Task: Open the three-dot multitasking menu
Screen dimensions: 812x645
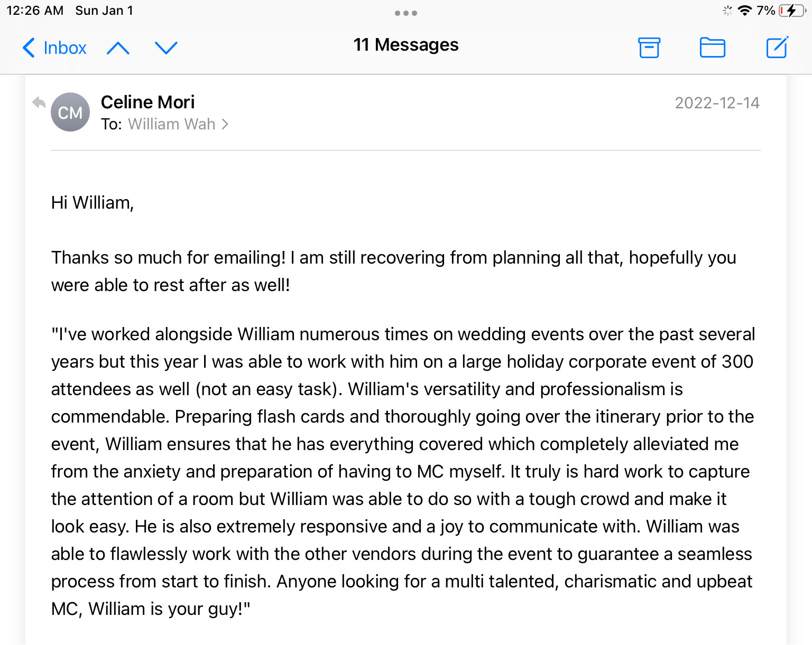Action: click(406, 13)
